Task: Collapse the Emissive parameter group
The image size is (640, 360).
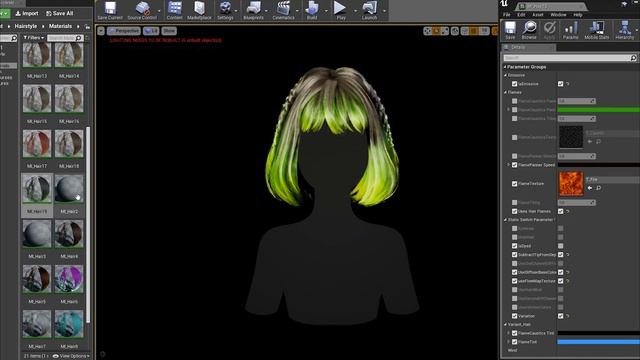Action: pyautogui.click(x=506, y=76)
